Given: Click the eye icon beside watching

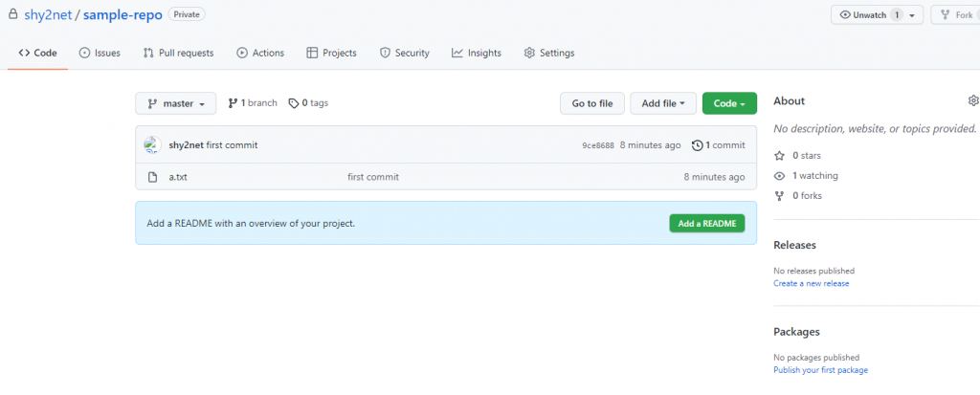Looking at the screenshot, I should (779, 176).
